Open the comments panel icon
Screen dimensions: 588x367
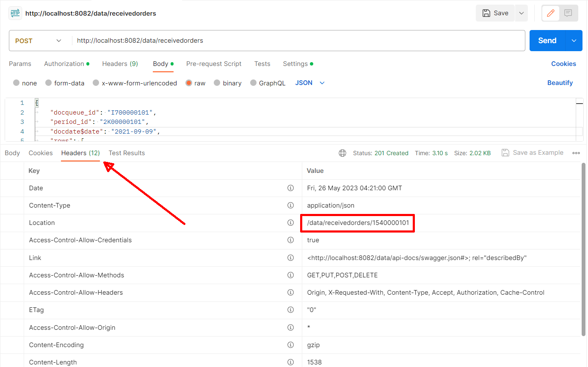pos(568,13)
